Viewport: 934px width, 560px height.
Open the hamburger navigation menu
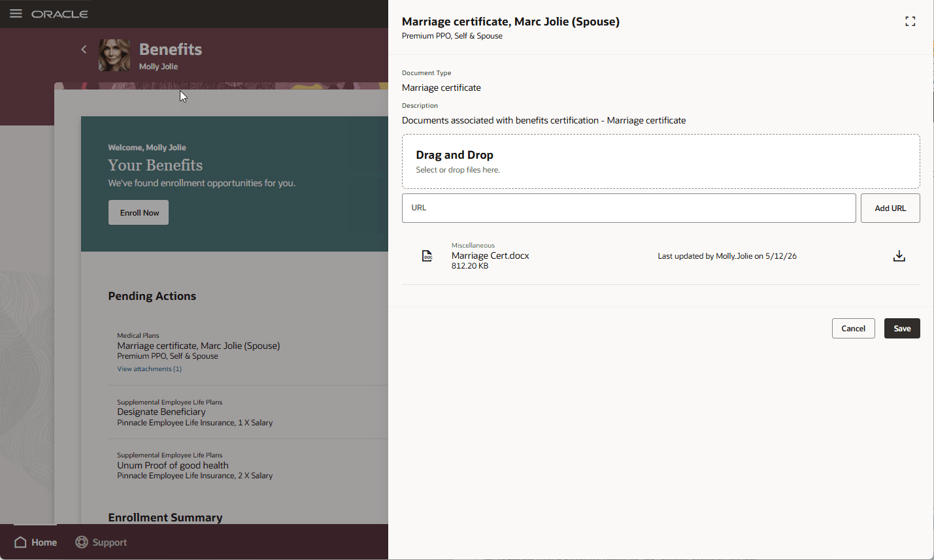coord(16,14)
